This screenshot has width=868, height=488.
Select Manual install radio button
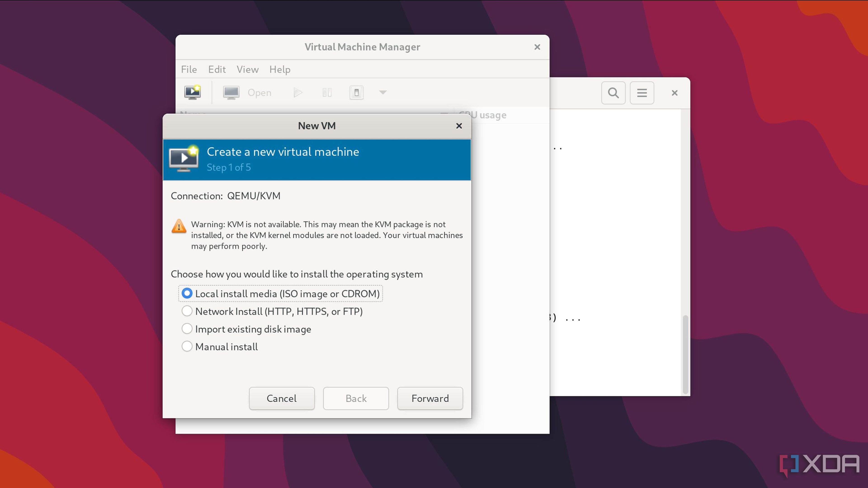click(x=187, y=346)
